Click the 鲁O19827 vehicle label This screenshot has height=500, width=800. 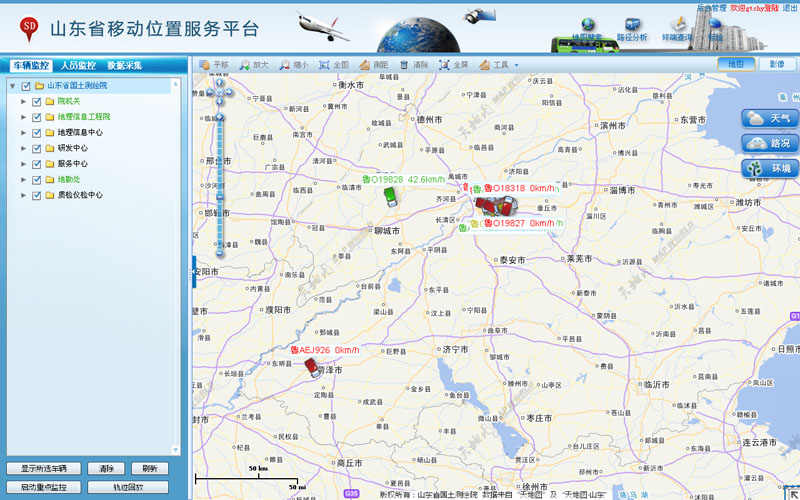click(519, 223)
